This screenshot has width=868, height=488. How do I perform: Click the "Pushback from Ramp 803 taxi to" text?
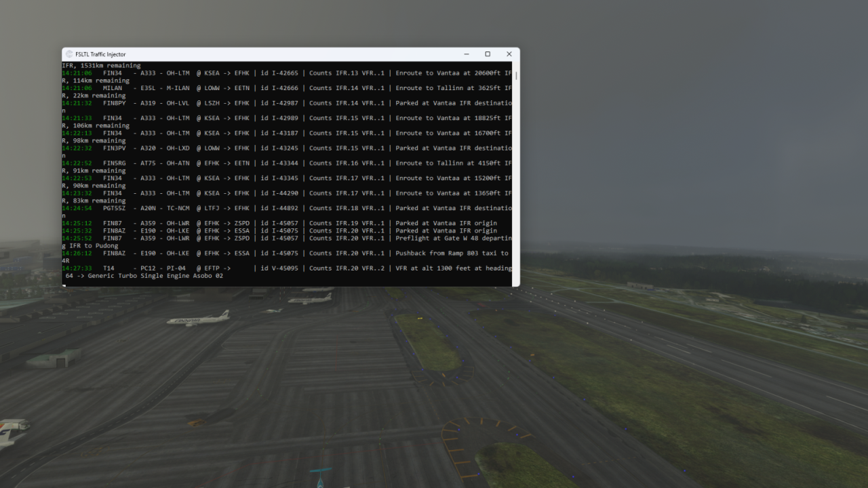tap(452, 253)
